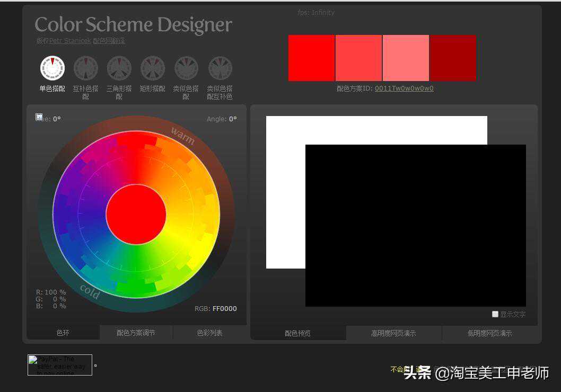561x392 pixels.
Task: Choose the 矩形搭配 tetrad scheme icon
Action: tap(153, 68)
